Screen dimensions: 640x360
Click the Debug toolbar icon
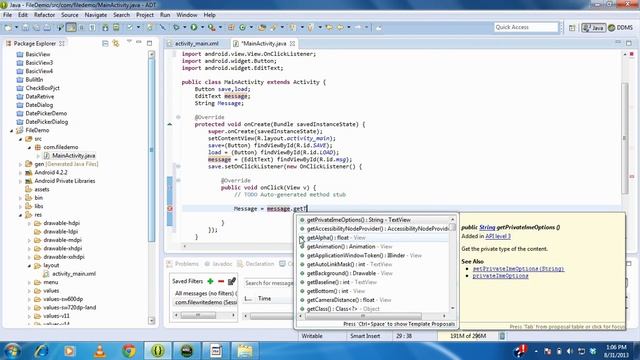coord(176,27)
